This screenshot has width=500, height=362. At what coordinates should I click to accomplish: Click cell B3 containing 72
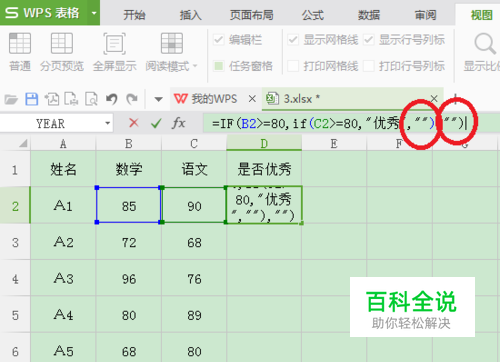tap(129, 242)
